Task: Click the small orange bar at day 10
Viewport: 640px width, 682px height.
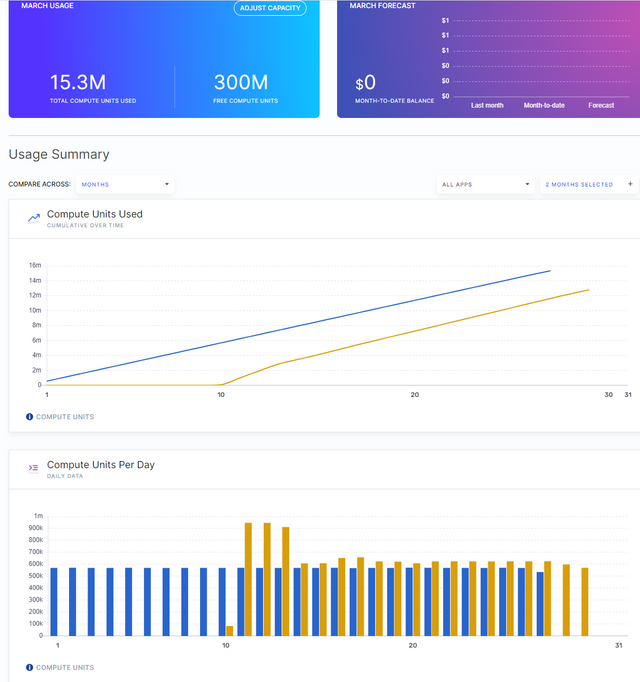Action: [230, 631]
